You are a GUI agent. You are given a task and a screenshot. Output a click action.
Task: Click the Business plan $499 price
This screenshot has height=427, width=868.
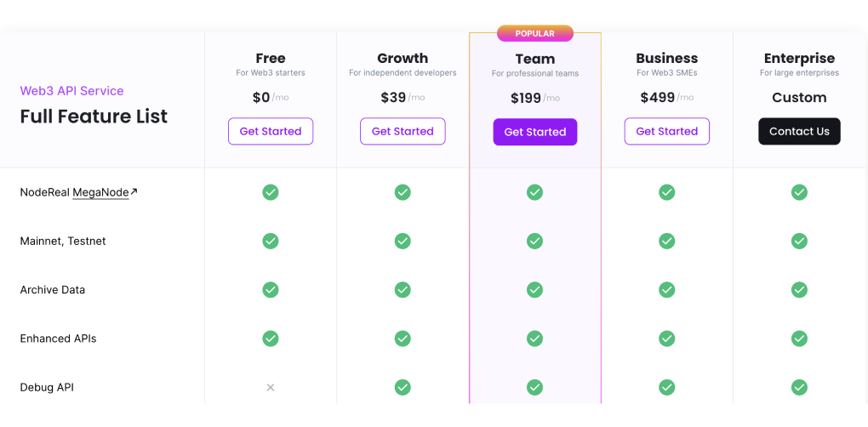[x=656, y=98]
